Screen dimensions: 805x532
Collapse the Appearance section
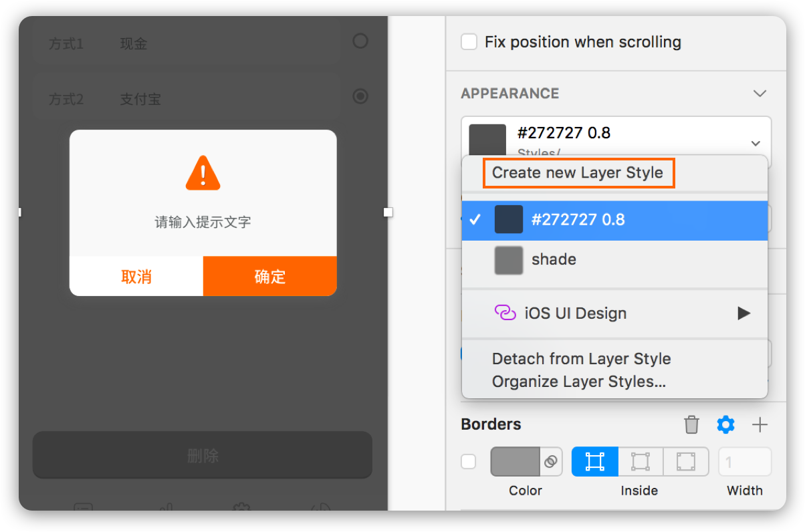pos(760,94)
